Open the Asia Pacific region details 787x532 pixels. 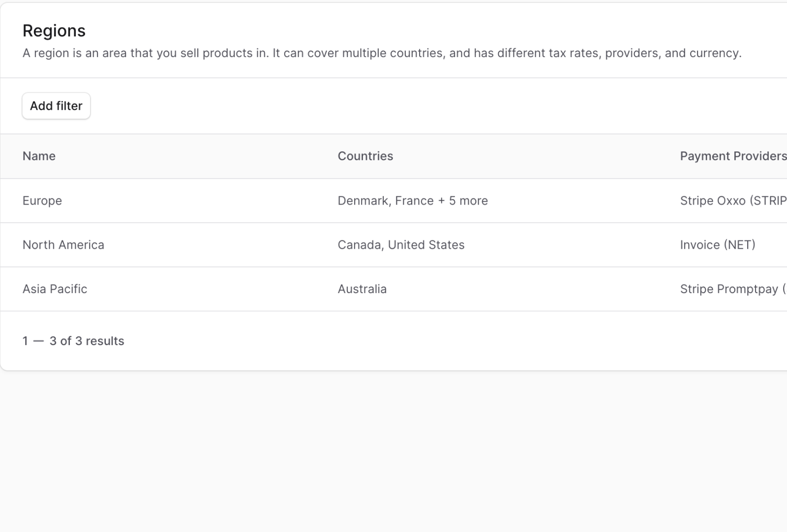click(55, 289)
